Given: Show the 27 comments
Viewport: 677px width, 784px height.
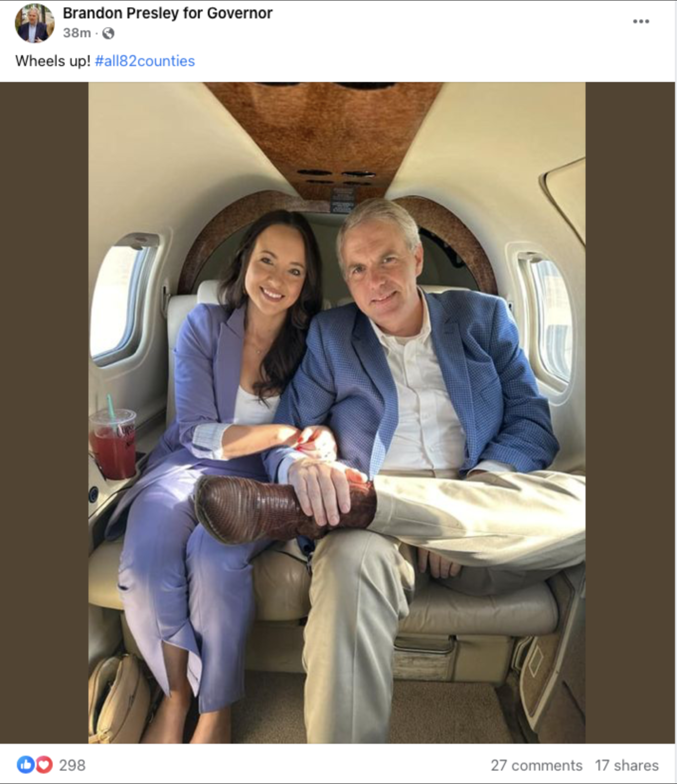Looking at the screenshot, I should pyautogui.click(x=536, y=765).
